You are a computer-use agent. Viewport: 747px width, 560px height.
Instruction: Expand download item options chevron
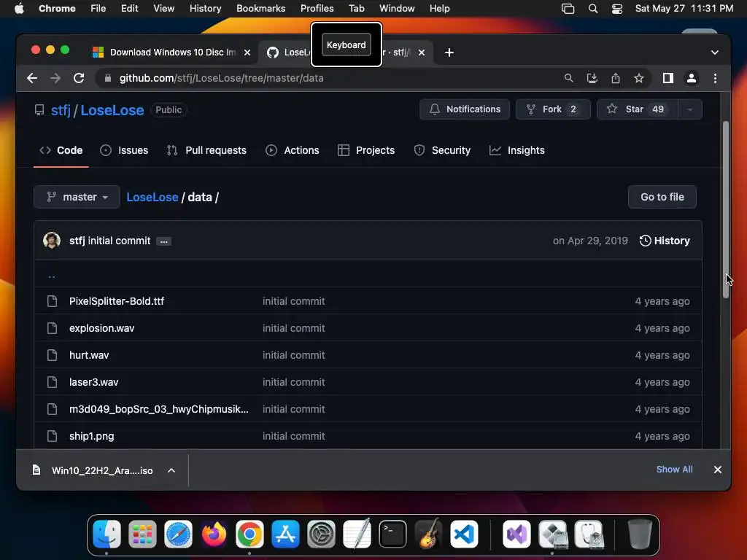tap(171, 470)
